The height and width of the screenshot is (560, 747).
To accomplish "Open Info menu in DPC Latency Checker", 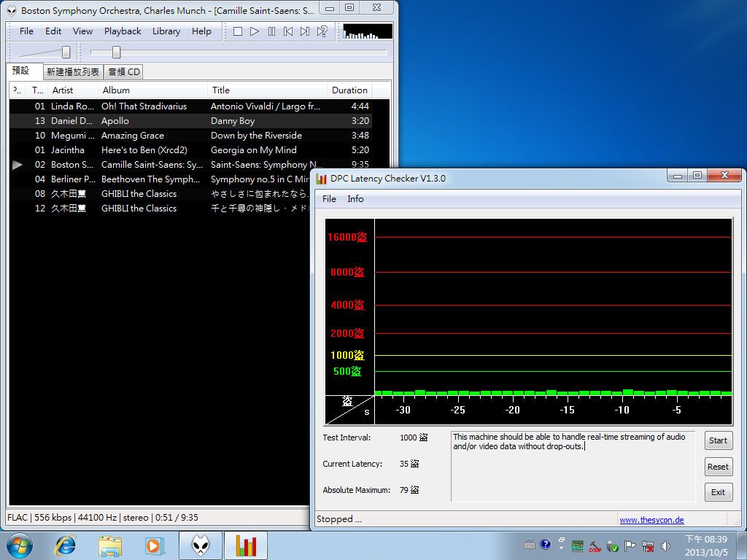I will point(355,199).
